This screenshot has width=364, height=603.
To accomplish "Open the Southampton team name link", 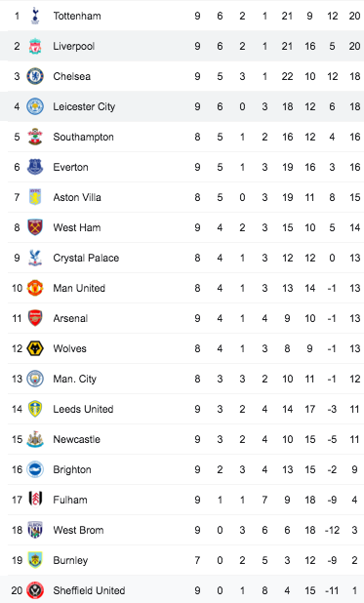I will coord(84,137).
